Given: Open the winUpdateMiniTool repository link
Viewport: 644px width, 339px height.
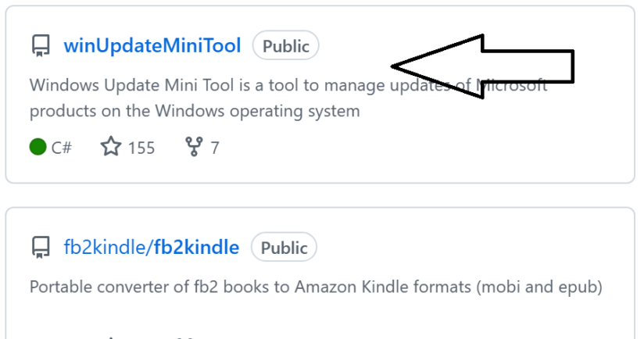Looking at the screenshot, I should 152,46.
